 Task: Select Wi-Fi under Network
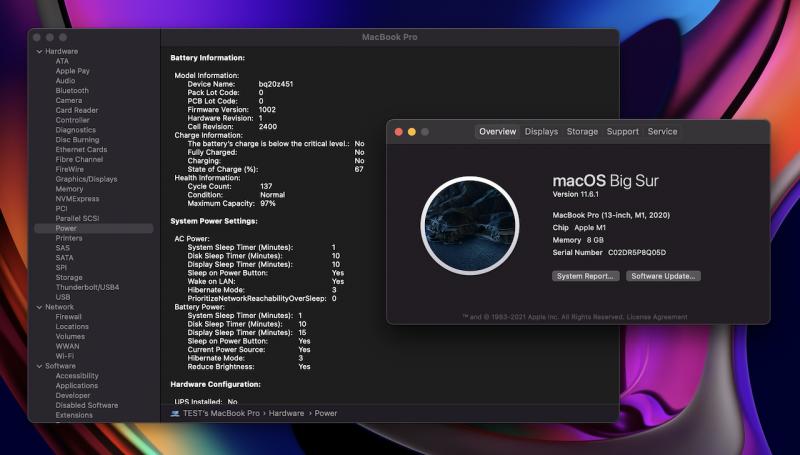click(x=64, y=356)
